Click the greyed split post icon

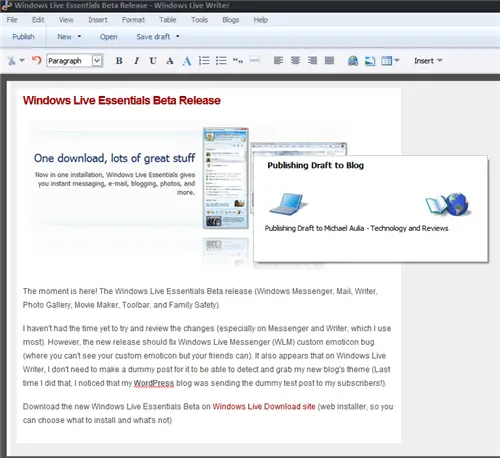255,60
